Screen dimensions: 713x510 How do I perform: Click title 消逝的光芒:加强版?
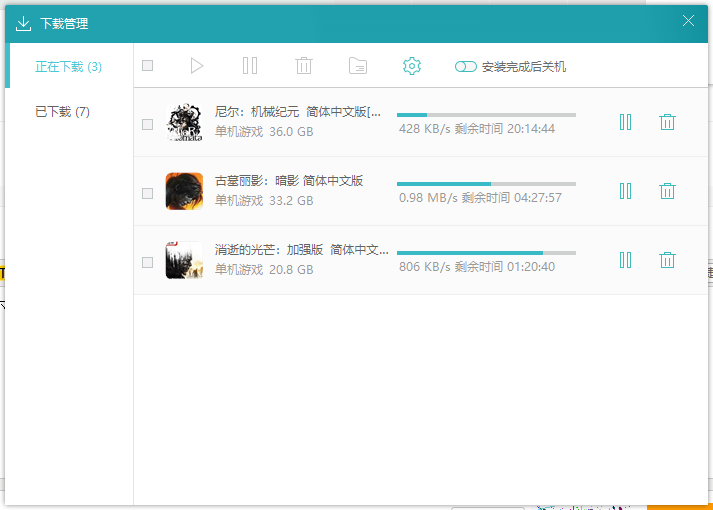pos(301,250)
